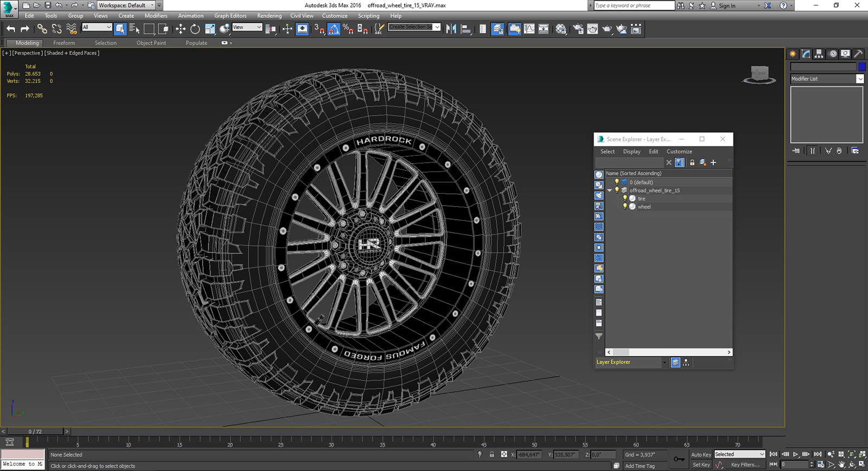
Task: Toggle Window/Crossing selection mode
Action: point(163,29)
